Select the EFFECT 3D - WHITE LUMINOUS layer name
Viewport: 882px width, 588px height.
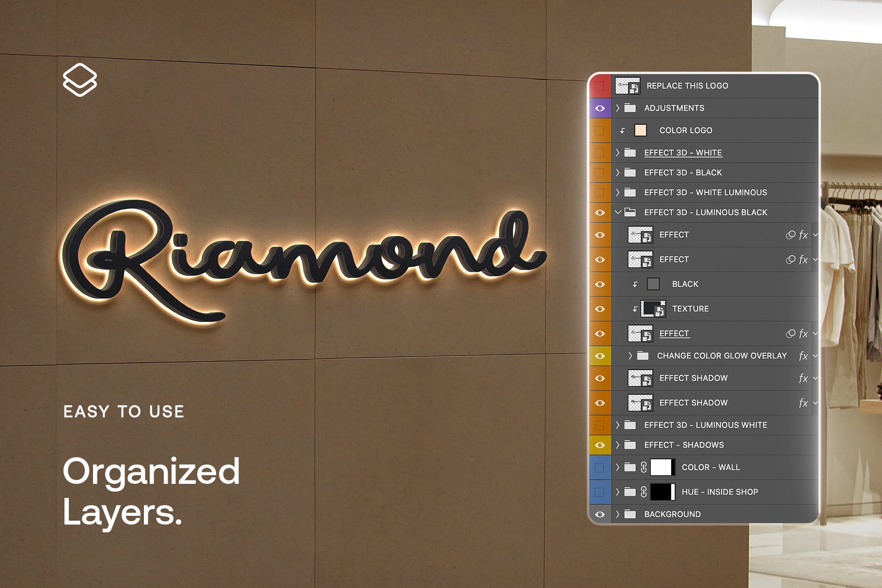click(705, 192)
